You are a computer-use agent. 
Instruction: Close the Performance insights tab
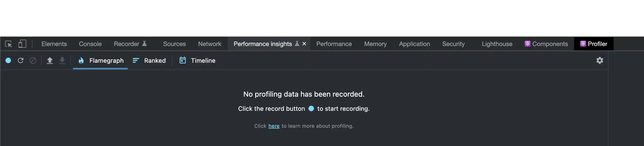pos(304,44)
